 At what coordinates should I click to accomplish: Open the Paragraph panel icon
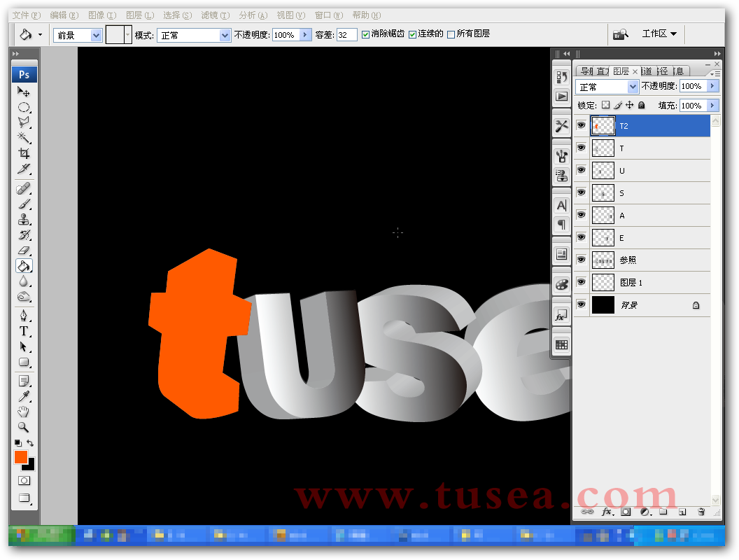(561, 225)
